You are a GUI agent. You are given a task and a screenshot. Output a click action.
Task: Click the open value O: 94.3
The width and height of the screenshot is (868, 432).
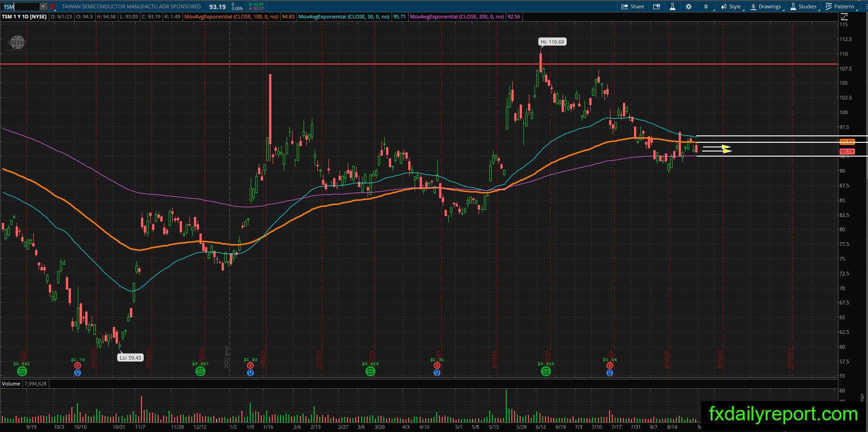point(84,17)
